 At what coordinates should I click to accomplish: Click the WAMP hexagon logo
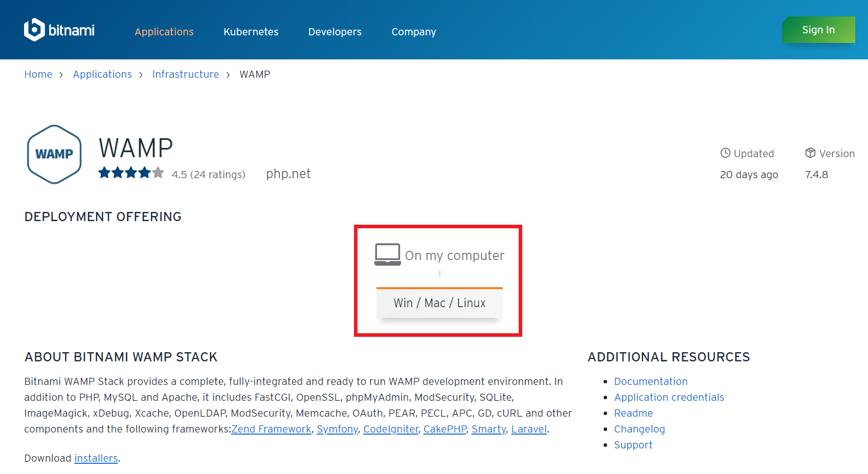(54, 154)
